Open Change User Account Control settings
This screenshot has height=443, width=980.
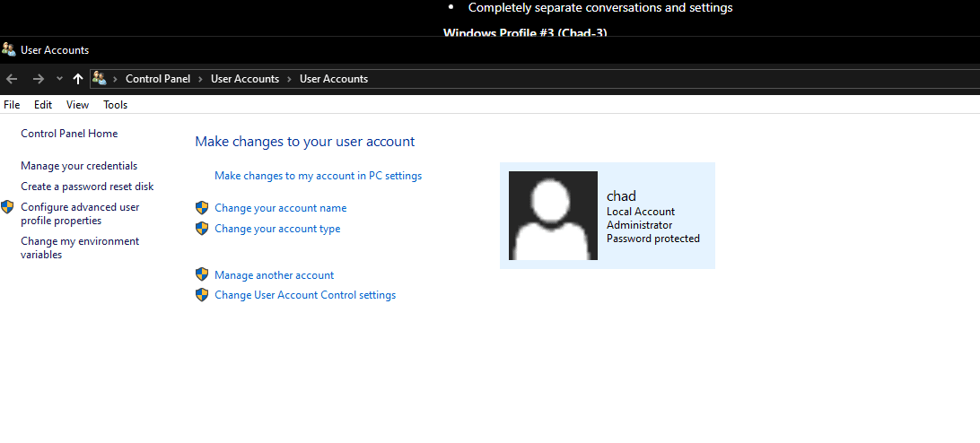coord(305,295)
